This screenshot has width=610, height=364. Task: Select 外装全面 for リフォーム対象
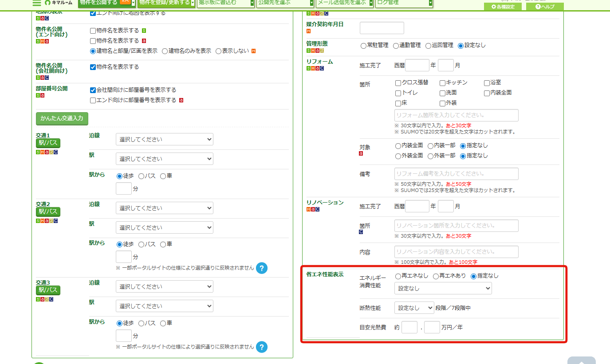click(398, 156)
